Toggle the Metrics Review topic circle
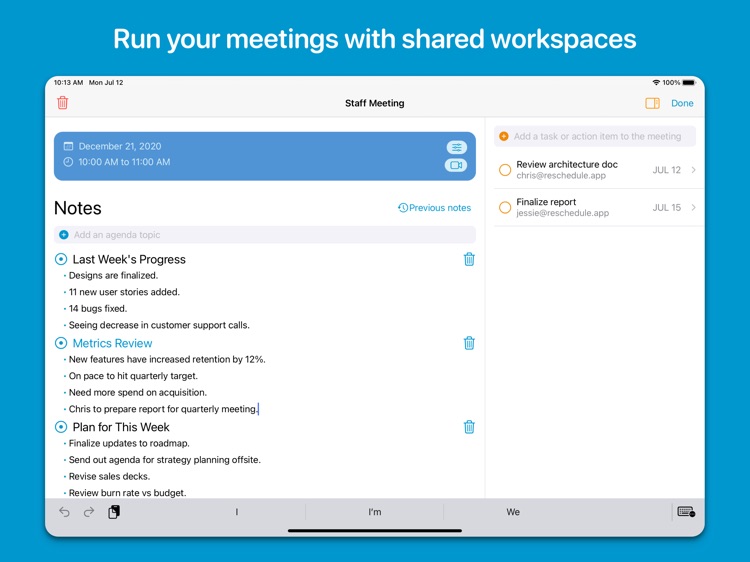Viewport: 750px width, 562px height. point(61,343)
